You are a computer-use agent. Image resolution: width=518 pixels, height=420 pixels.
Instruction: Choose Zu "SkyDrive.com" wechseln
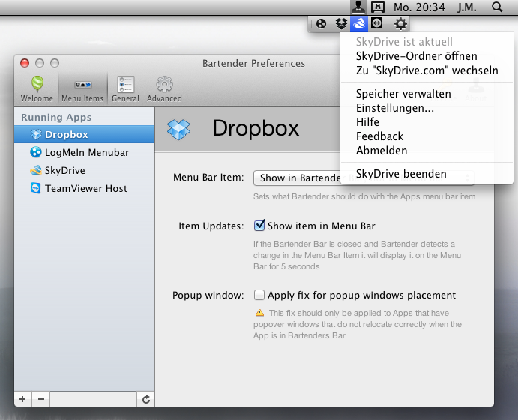pyautogui.click(x=427, y=70)
